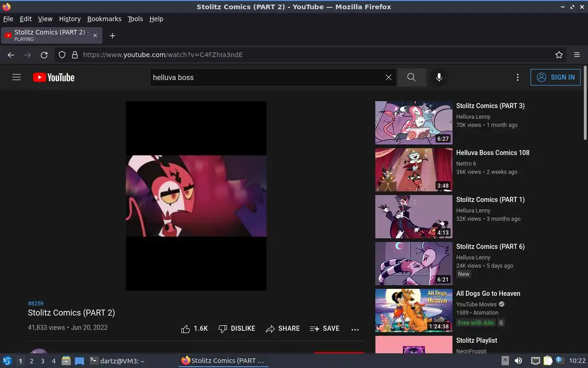This screenshot has width=588, height=368.
Task: Click the 'All Dogs Go to Heaven' title
Action: [488, 293]
